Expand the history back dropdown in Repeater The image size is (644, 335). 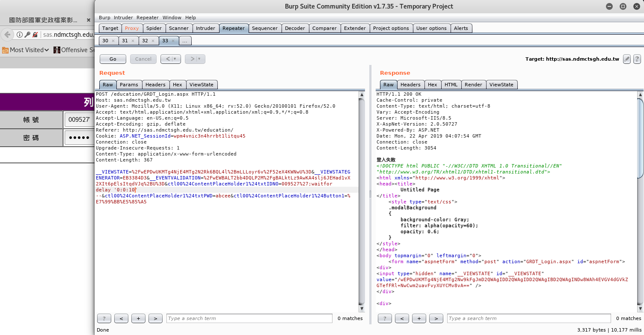tap(175, 59)
